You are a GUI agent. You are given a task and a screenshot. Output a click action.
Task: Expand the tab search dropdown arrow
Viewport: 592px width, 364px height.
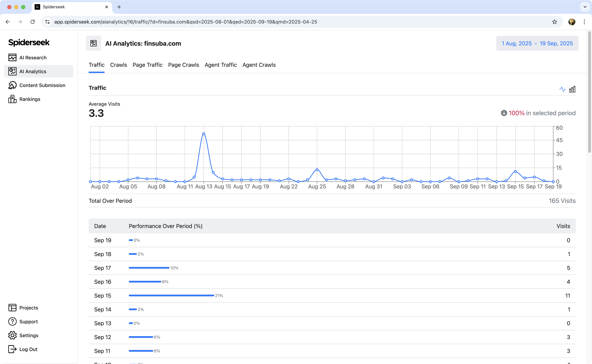pyautogui.click(x=585, y=7)
